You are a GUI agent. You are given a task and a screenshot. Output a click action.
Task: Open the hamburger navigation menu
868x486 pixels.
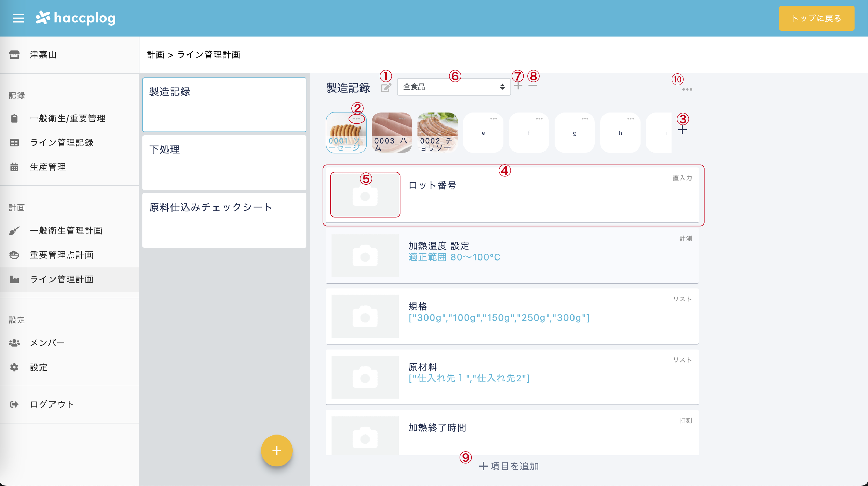18,18
